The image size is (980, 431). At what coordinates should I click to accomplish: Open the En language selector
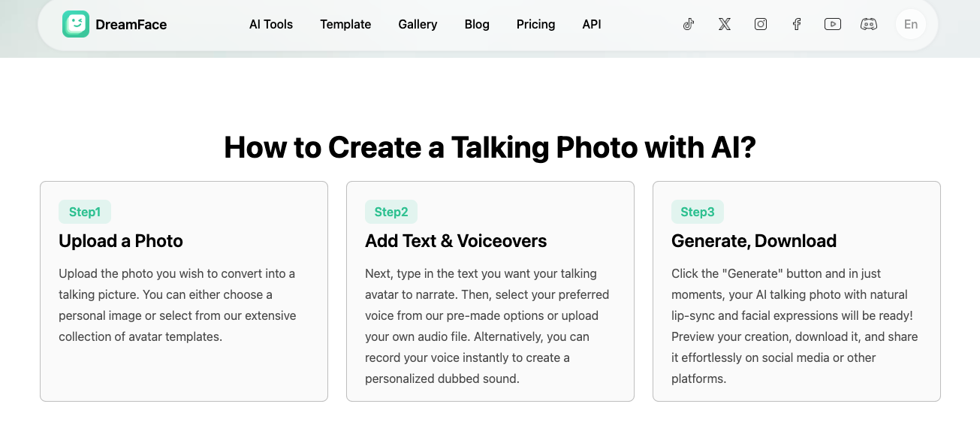click(911, 24)
